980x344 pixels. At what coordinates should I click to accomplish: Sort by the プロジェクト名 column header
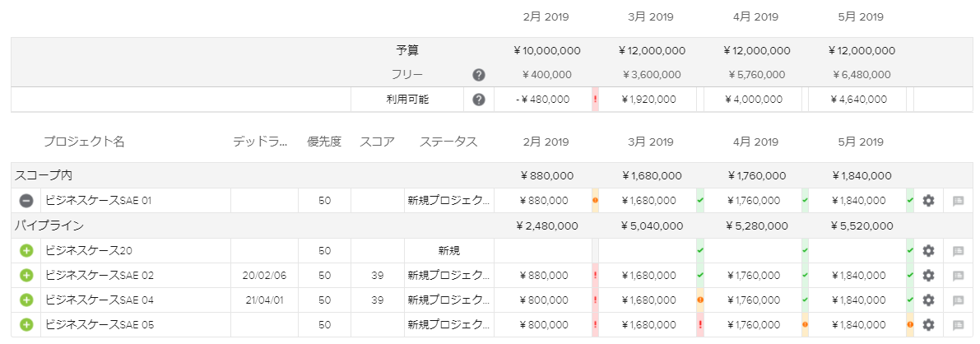[x=84, y=142]
